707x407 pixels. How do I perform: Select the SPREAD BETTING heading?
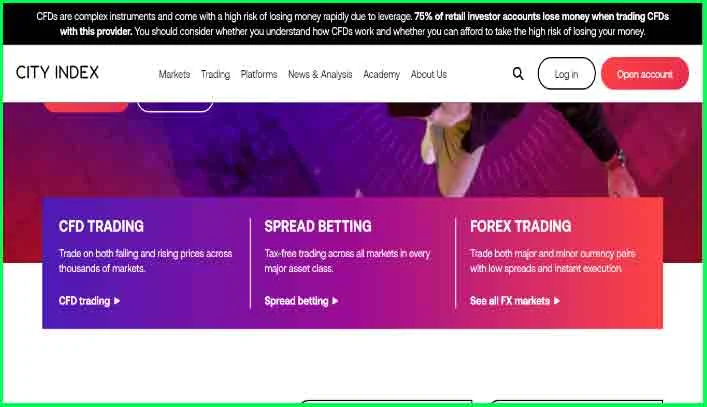(x=318, y=226)
